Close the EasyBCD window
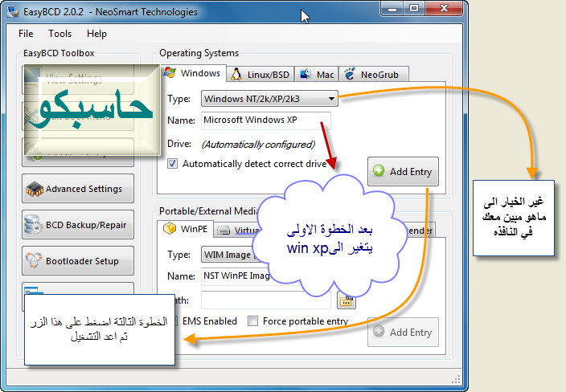This screenshot has height=392, width=566. pos(444,9)
